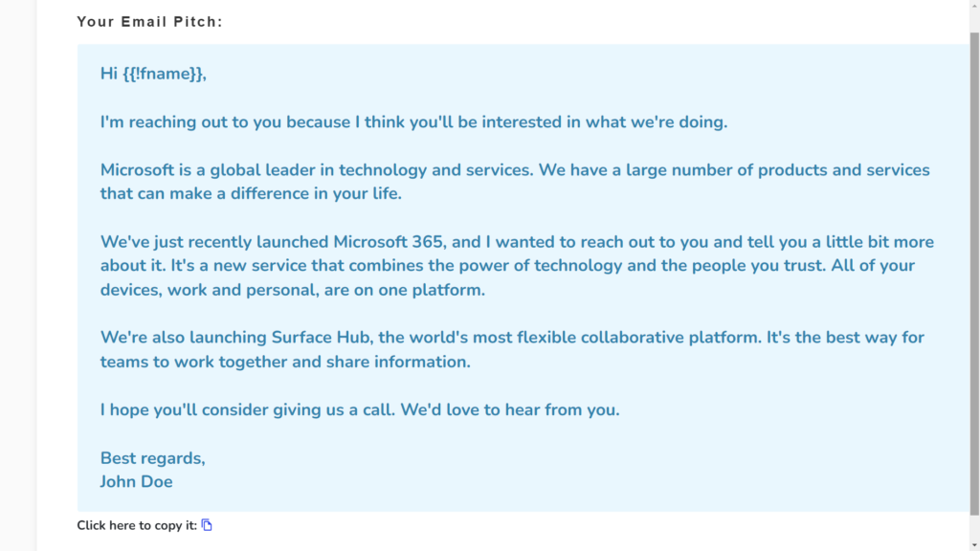The height and width of the screenshot is (551, 980).
Task: Click "that can make a difference in your life"
Action: 251,193
